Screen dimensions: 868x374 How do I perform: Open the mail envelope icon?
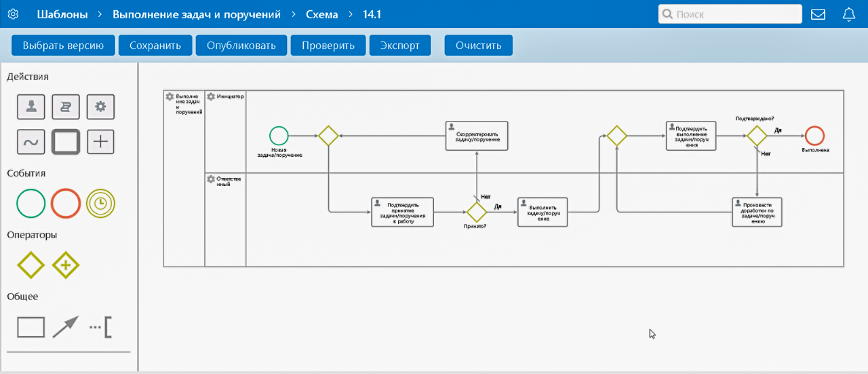(x=818, y=14)
